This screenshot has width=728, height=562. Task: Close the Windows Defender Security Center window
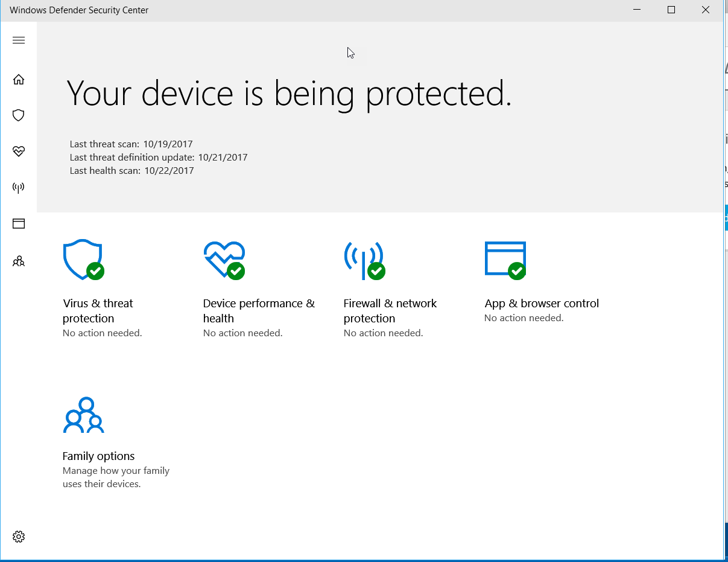click(706, 10)
